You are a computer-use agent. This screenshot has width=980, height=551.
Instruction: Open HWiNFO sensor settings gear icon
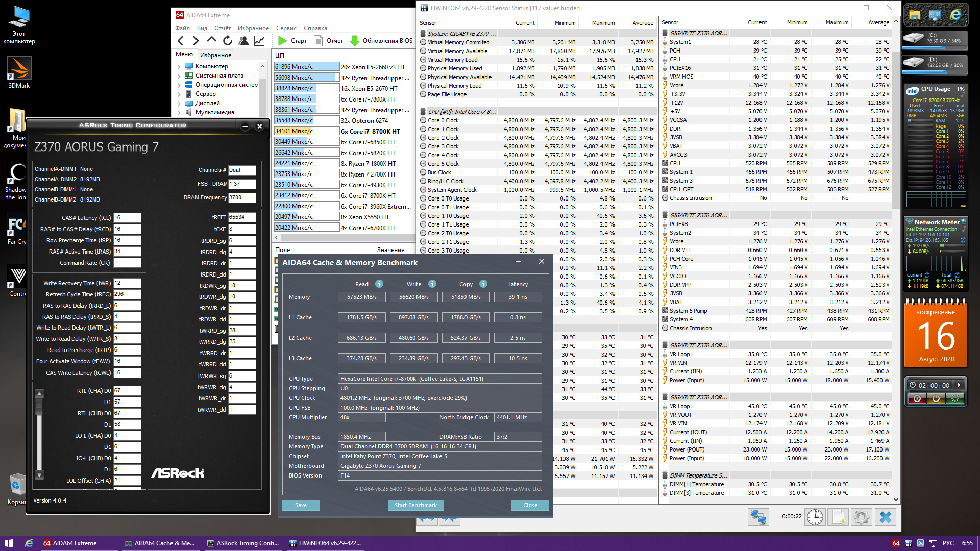pyautogui.click(x=861, y=517)
